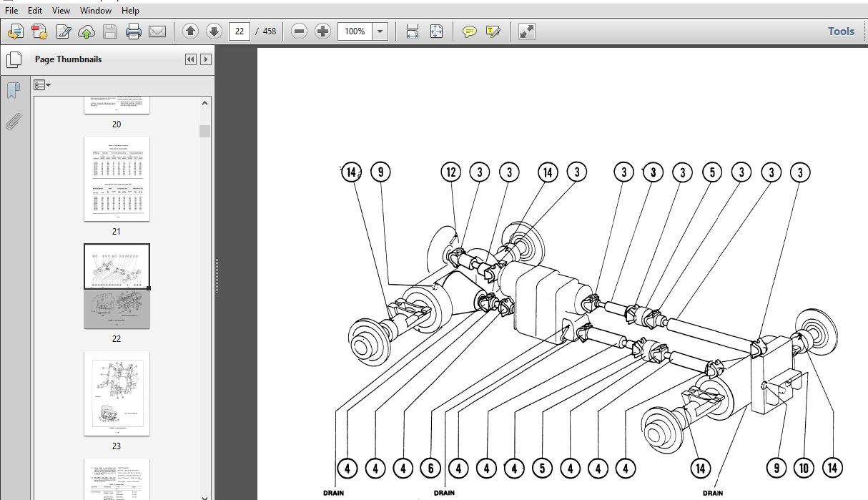The height and width of the screenshot is (500, 868).
Task: Click the Page Thumbnails sidebar icon
Action: [x=13, y=59]
